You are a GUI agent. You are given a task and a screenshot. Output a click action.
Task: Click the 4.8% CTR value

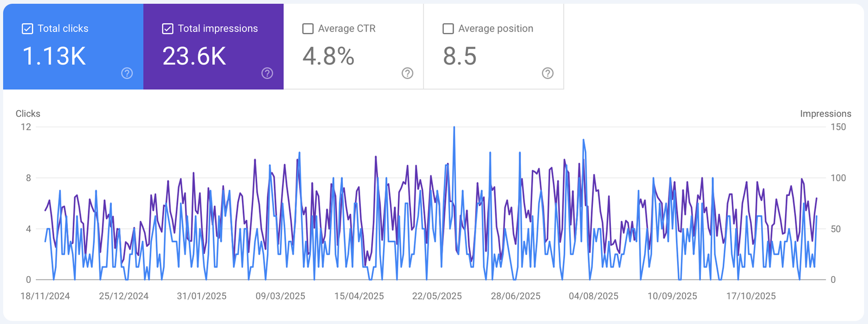pyautogui.click(x=328, y=56)
